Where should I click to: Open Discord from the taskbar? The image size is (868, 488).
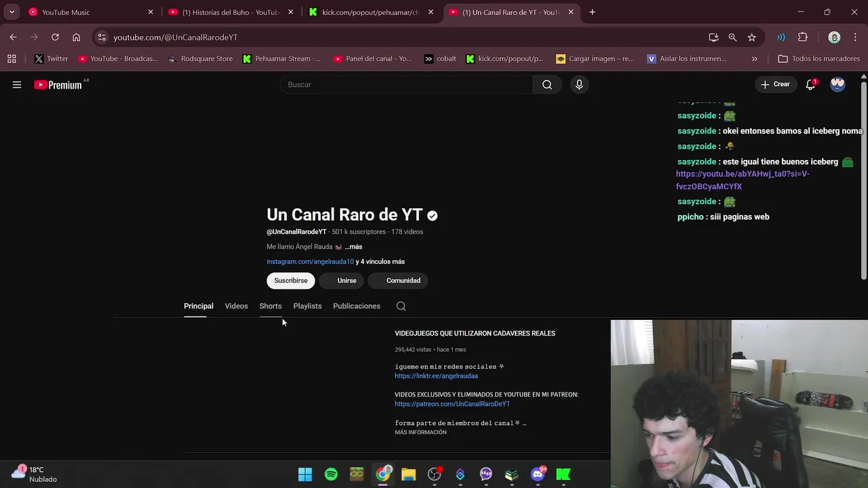(x=538, y=474)
